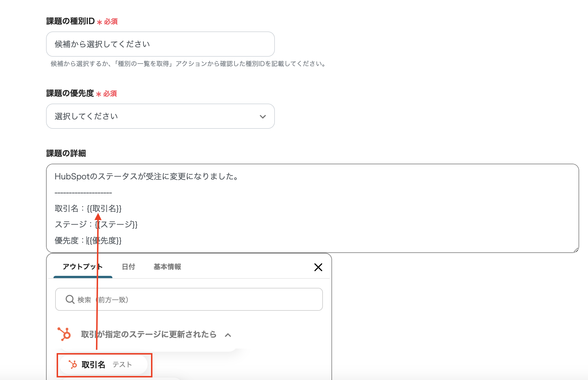This screenshot has height=380, width=588.
Task: Click the HubSpot icon next to 取引名 テスト
Action: (73, 365)
